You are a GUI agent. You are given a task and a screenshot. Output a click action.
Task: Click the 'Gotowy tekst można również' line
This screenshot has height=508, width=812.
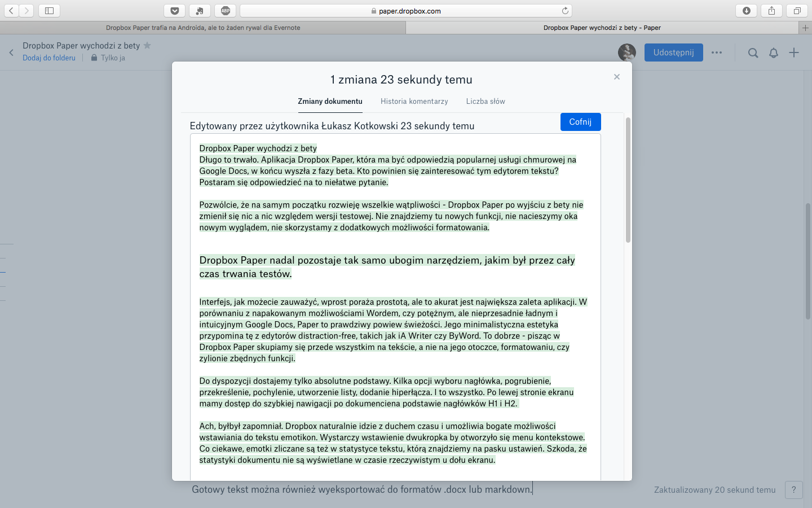tap(362, 489)
